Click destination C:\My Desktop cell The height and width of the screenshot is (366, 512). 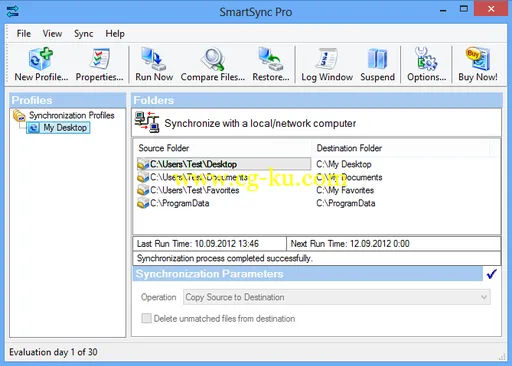click(344, 164)
